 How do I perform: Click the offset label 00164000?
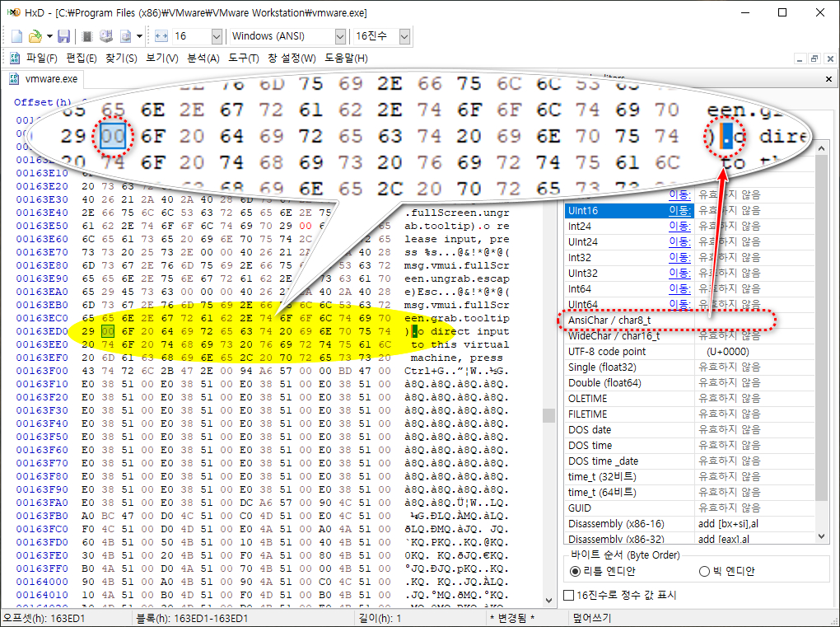pos(42,582)
